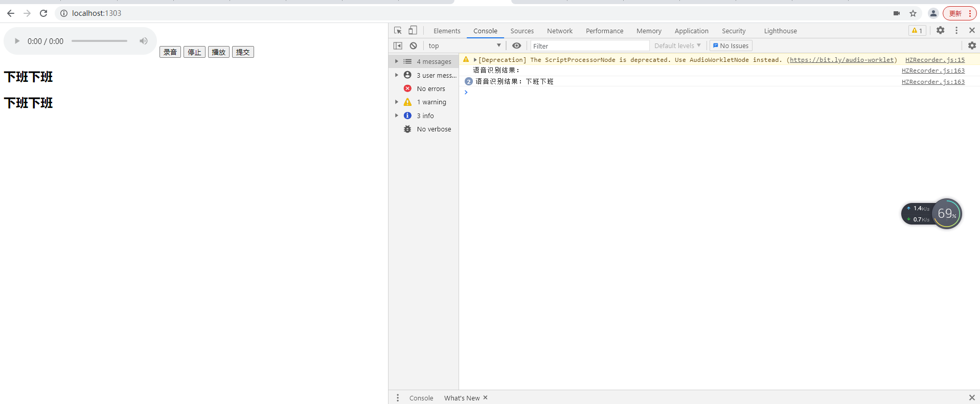Open the Default levels dropdown
Image resolution: width=980 pixels, height=404 pixels.
pos(677,46)
